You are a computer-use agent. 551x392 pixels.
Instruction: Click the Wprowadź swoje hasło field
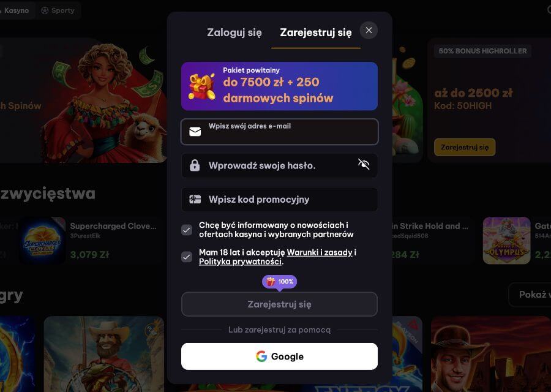coord(279,165)
